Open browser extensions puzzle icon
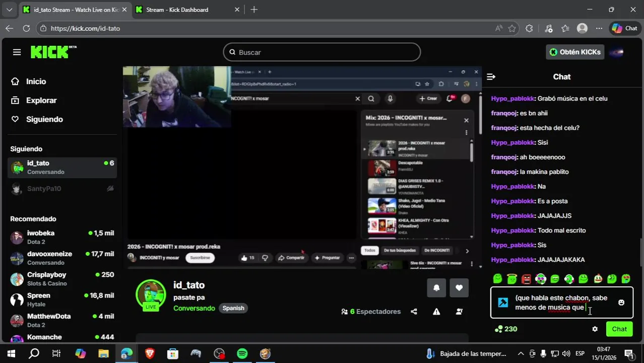The image size is (644, 363). (529, 28)
